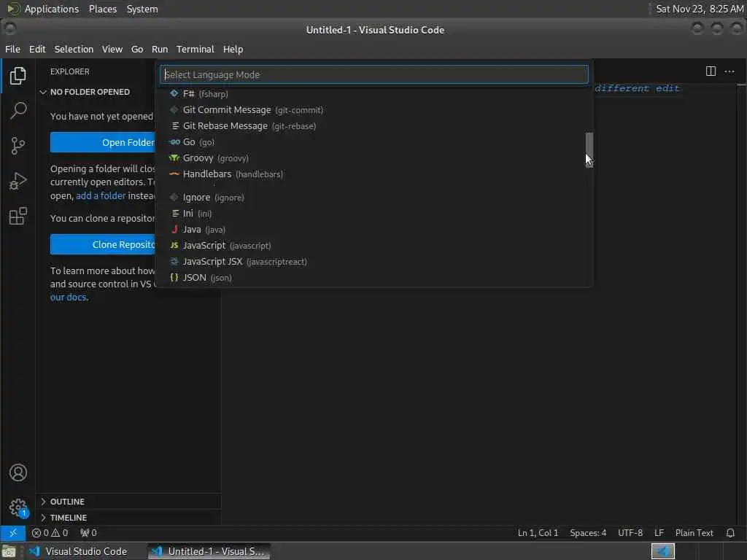747x560 pixels.
Task: Select the Java language mode
Action: 374,230
